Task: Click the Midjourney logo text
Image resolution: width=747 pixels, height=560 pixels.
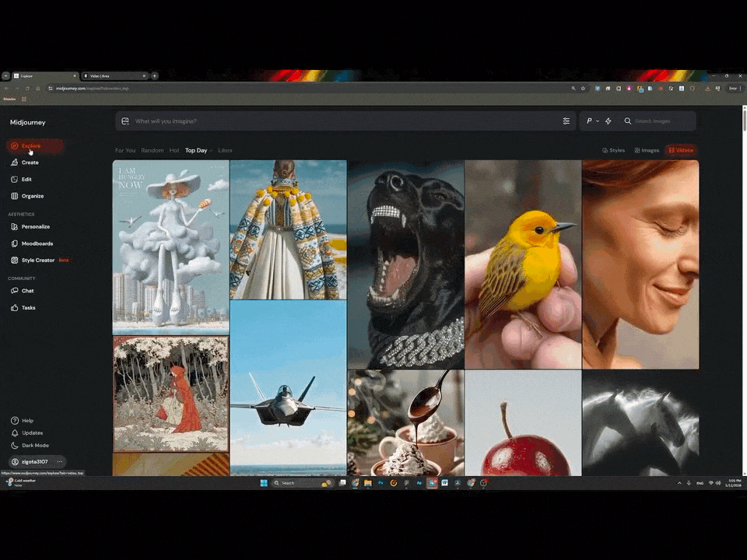Action: 28,122
